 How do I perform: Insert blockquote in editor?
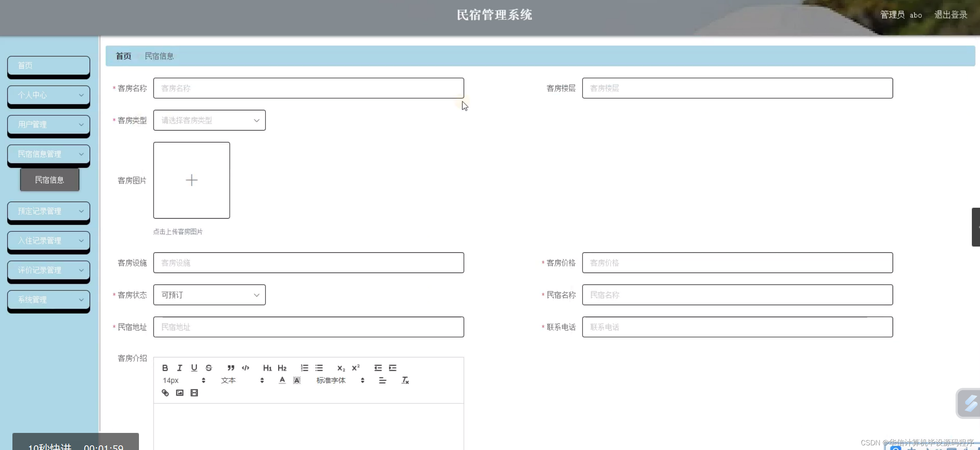tap(231, 368)
